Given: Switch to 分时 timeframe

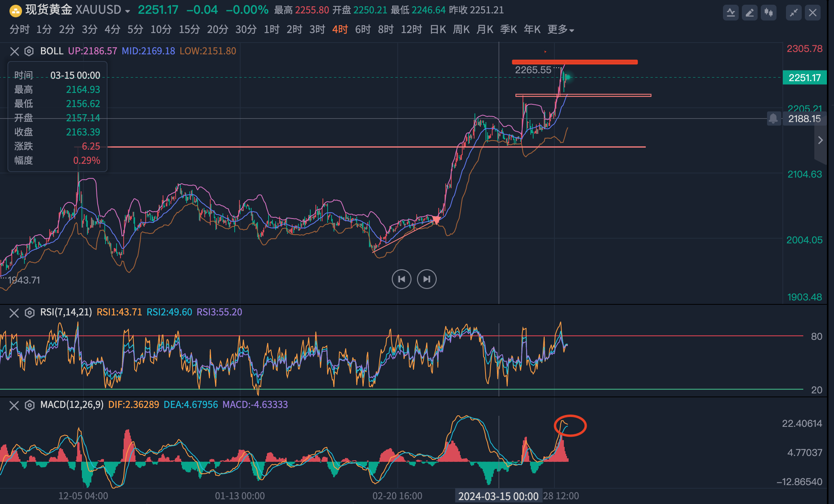Looking at the screenshot, I should 19,30.
